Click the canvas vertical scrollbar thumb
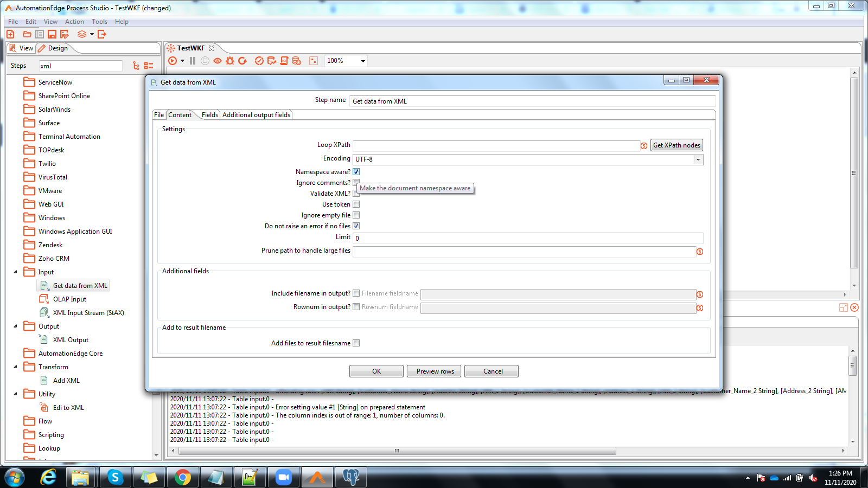 point(854,173)
